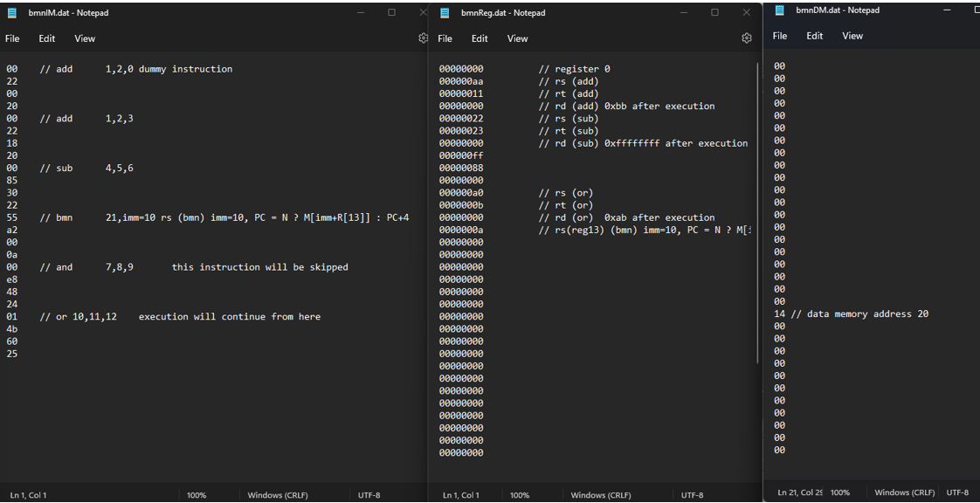This screenshot has height=503, width=980.
Task: Click the Notepad icon in bmnDM.dat title bar
Action: pyautogui.click(x=780, y=10)
